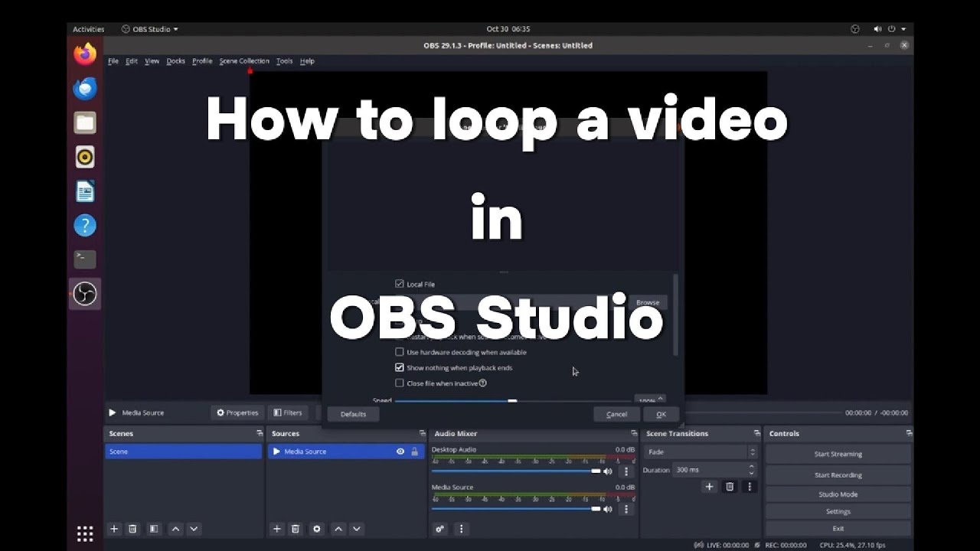The width and height of the screenshot is (980, 551).
Task: Open Audio Mixer advanced properties gears icon
Action: pos(439,529)
